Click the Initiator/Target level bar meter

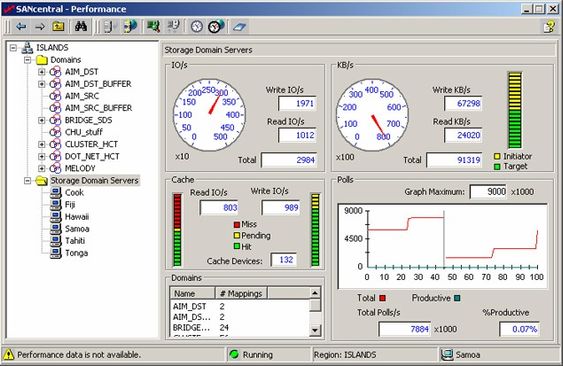[x=515, y=110]
